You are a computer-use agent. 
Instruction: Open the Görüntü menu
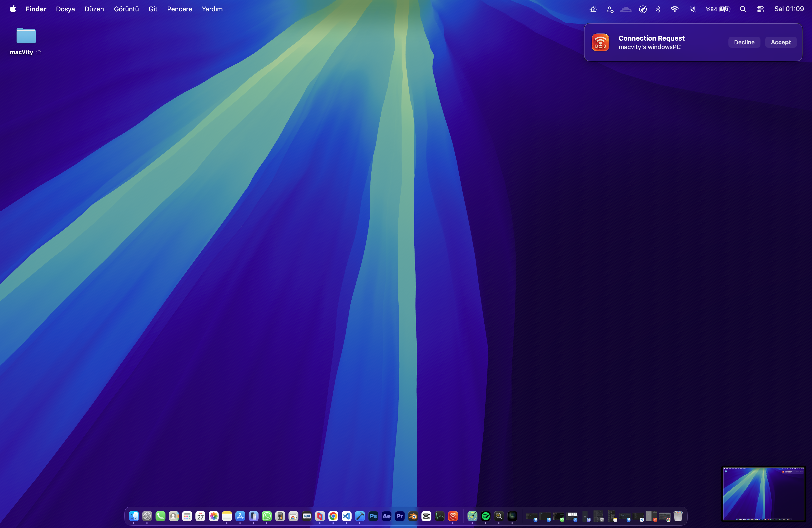pyautogui.click(x=126, y=9)
